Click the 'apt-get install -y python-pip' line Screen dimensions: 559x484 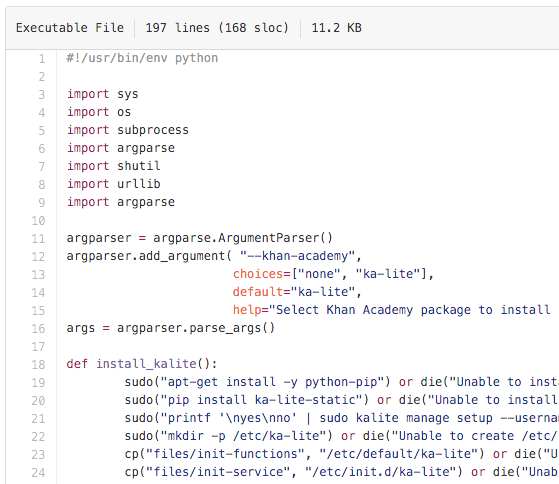coord(342,382)
